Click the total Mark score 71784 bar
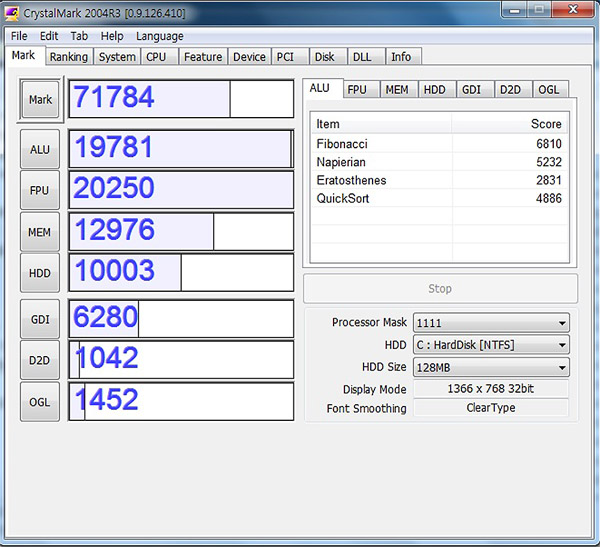This screenshot has width=600, height=547. (181, 99)
